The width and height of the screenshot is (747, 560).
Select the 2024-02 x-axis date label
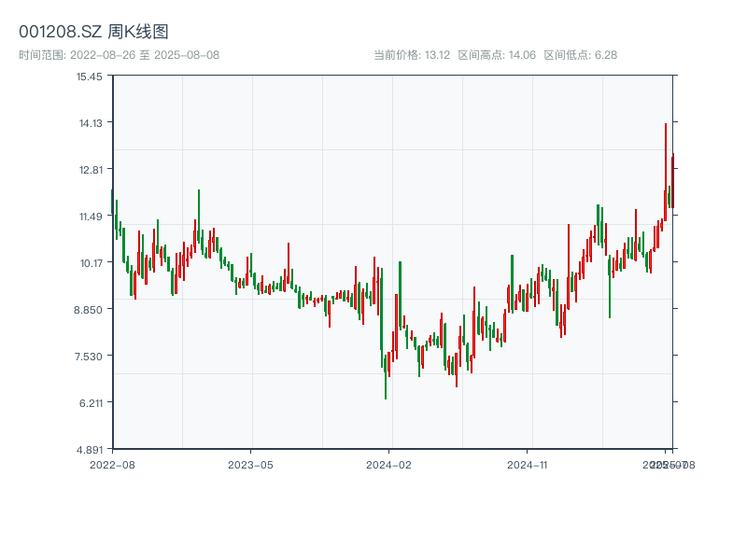pyautogui.click(x=389, y=464)
